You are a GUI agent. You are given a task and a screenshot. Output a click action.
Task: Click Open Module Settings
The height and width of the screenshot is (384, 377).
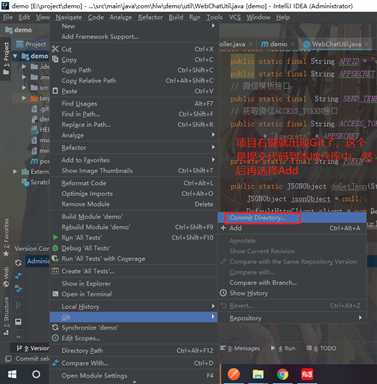click(133, 376)
